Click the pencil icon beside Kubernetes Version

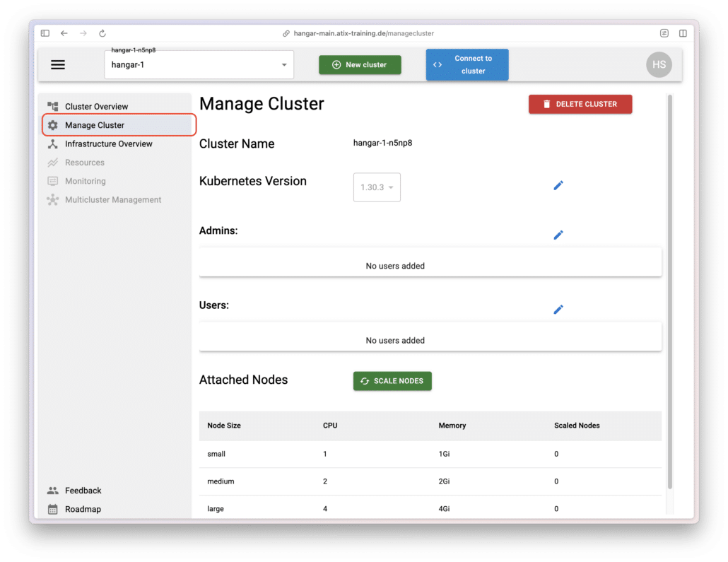[558, 185]
